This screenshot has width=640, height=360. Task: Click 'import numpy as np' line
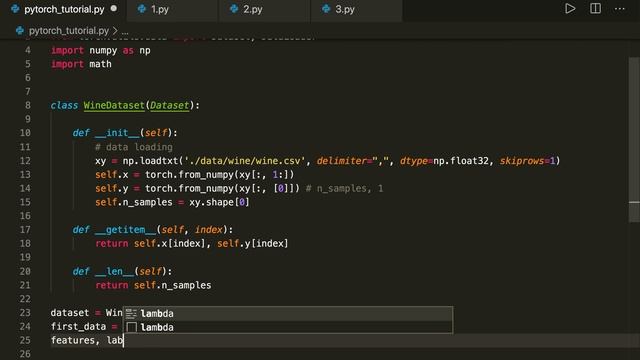point(100,50)
